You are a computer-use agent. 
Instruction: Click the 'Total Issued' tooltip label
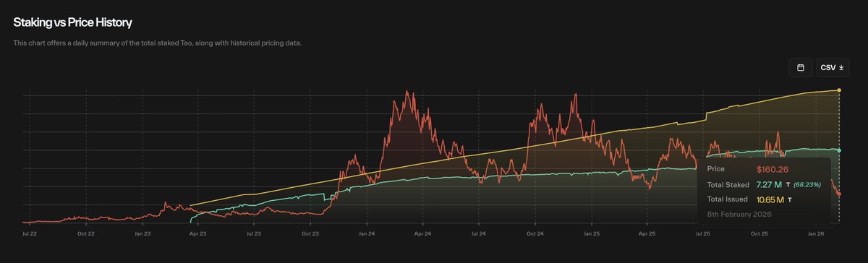[x=728, y=199]
